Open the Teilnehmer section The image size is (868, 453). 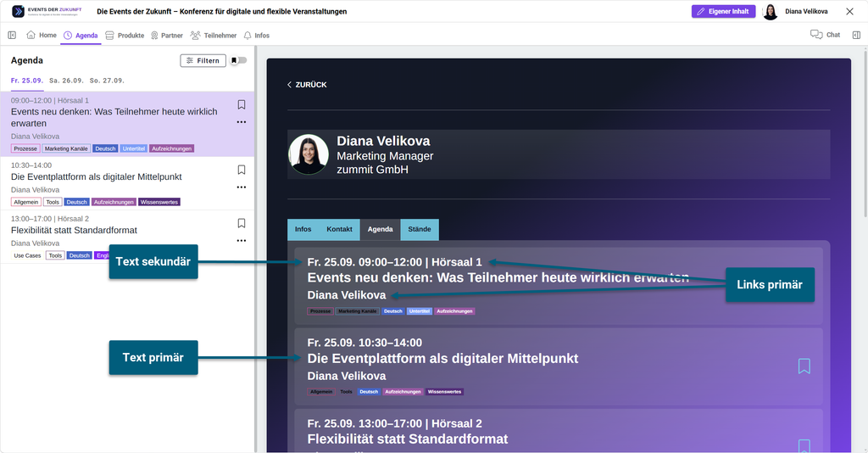(213, 35)
